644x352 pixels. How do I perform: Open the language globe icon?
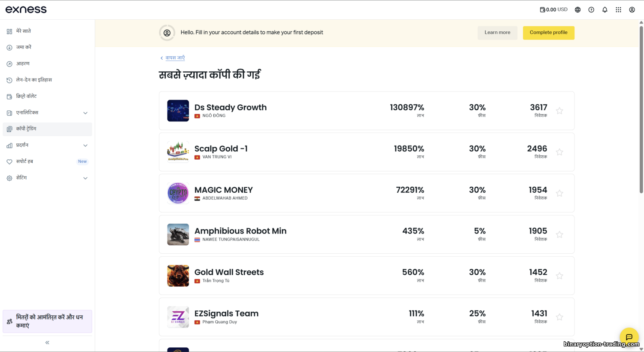click(577, 10)
